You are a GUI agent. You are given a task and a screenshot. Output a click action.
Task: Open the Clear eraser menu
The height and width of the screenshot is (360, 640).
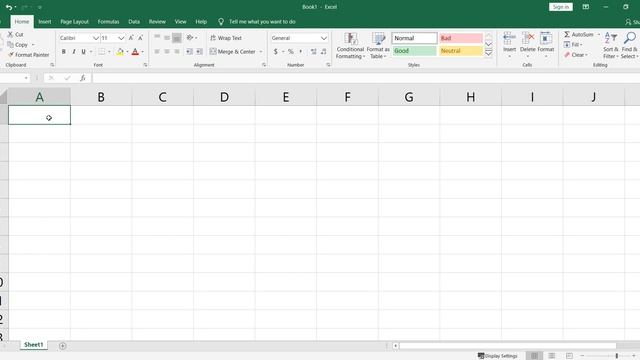(x=576, y=55)
